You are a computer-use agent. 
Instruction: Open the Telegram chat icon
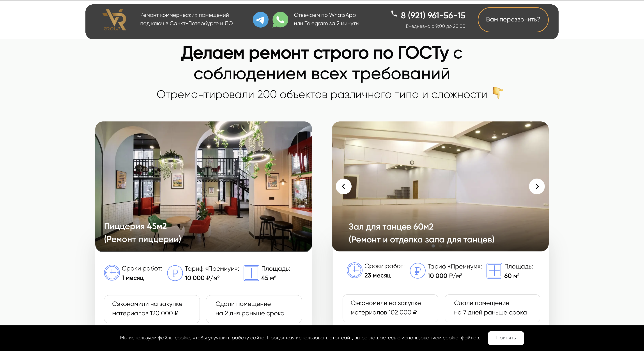pos(260,19)
